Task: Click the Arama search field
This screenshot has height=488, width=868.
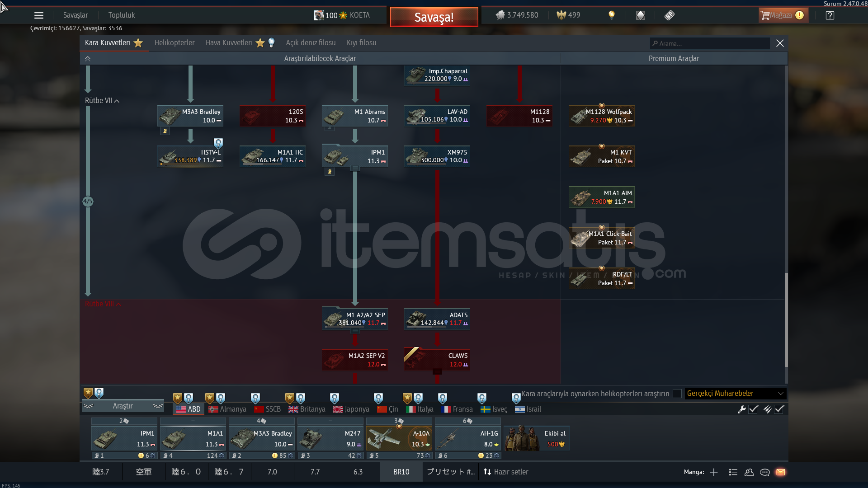Action: pyautogui.click(x=710, y=43)
